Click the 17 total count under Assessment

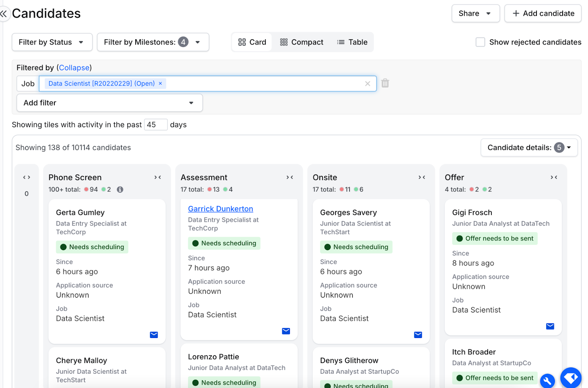192,190
